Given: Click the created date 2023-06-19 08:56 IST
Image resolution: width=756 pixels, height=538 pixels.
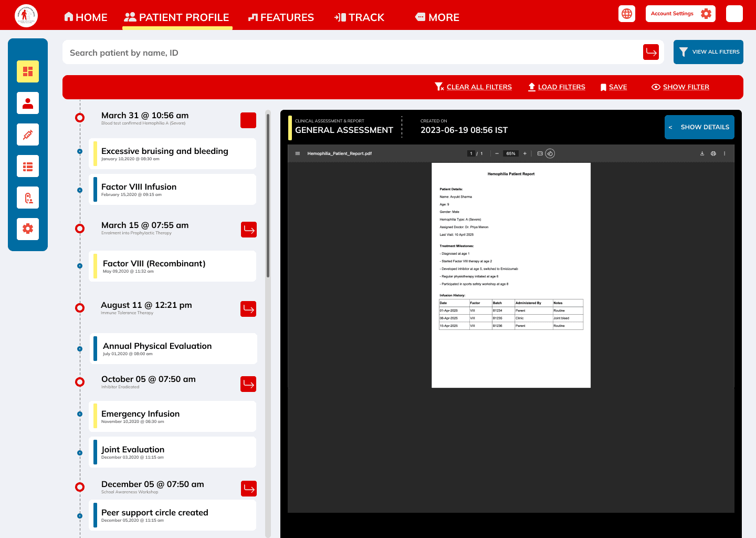Looking at the screenshot, I should 464,130.
